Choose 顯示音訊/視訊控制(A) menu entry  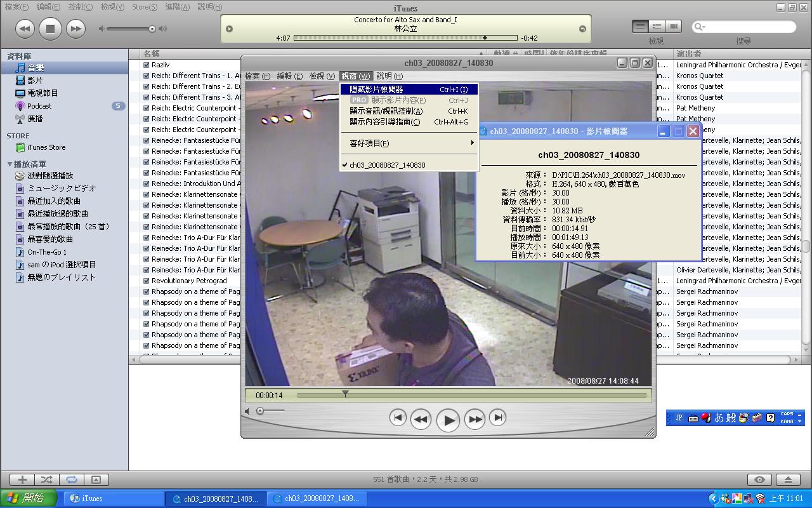(x=409, y=111)
